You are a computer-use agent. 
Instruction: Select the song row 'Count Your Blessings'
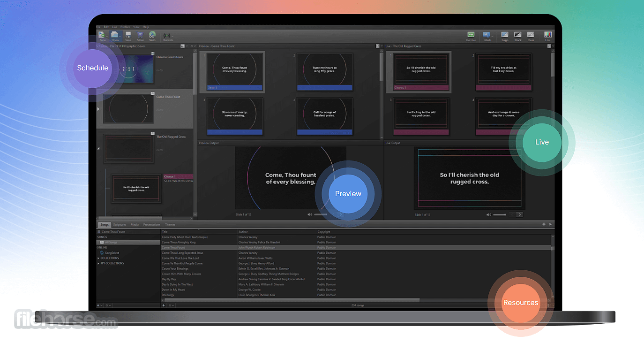coord(356,268)
